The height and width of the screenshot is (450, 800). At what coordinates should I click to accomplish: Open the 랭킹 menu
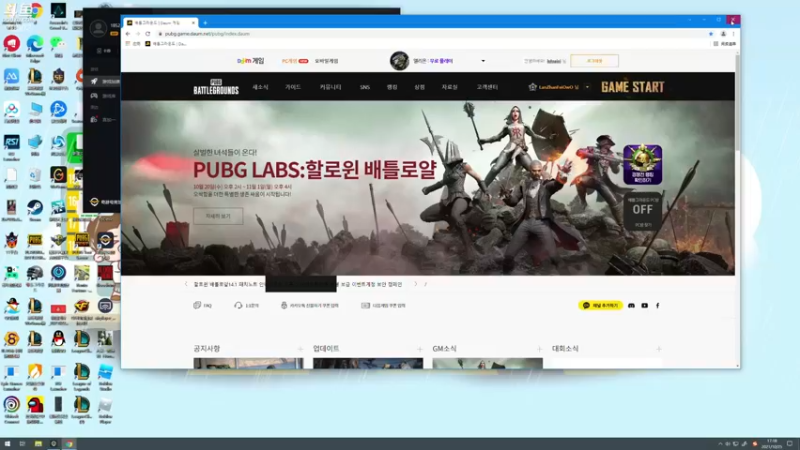(x=392, y=87)
